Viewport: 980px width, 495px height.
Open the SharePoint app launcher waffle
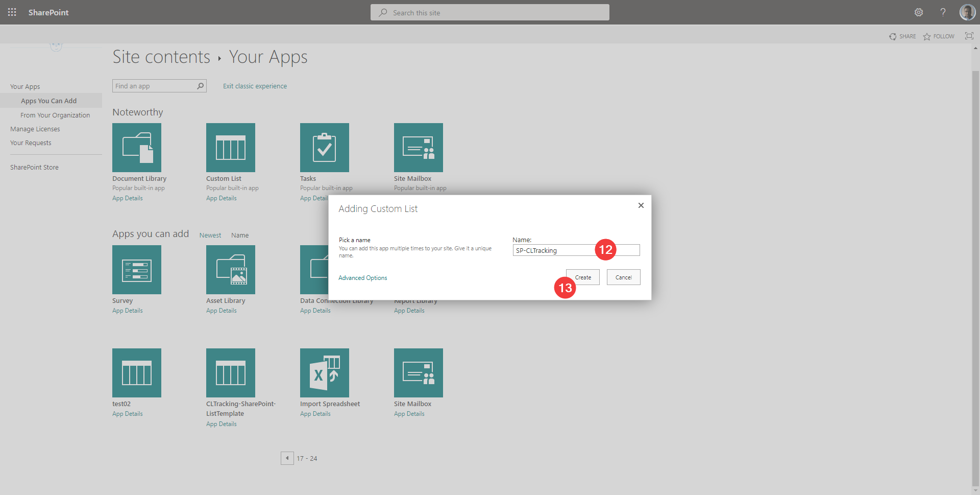tap(12, 12)
